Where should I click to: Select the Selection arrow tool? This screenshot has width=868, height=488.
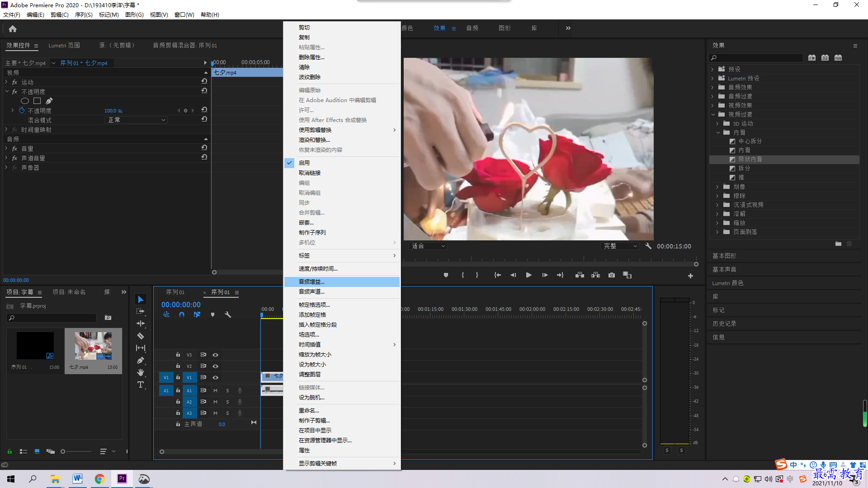click(x=141, y=300)
